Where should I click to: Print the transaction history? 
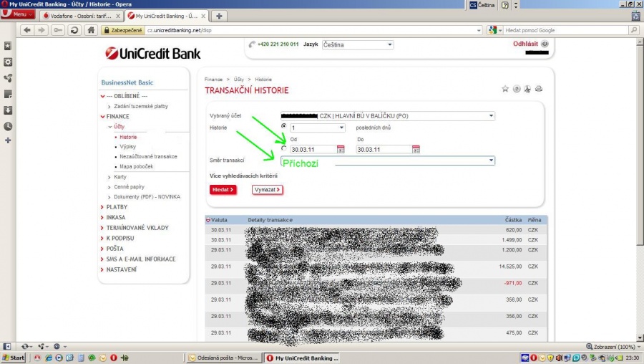(x=539, y=89)
